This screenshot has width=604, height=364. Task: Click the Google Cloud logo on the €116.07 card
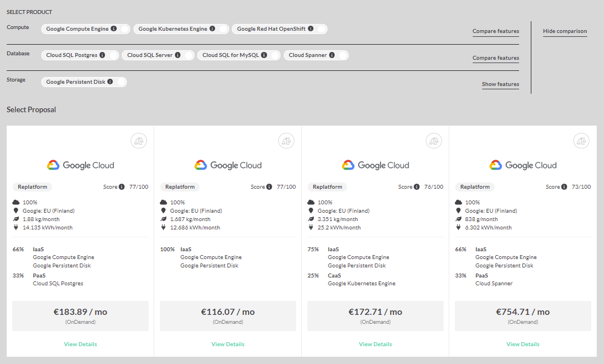228,165
